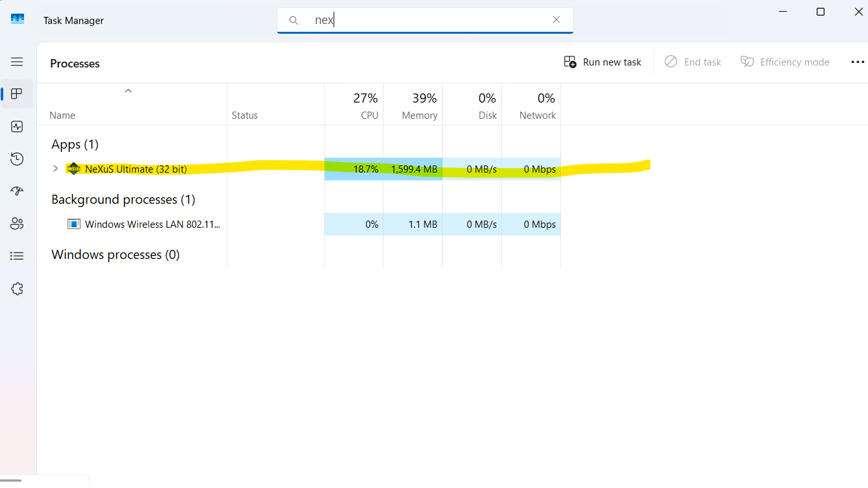
Task: Open the hamburger navigation menu
Action: pos(17,62)
